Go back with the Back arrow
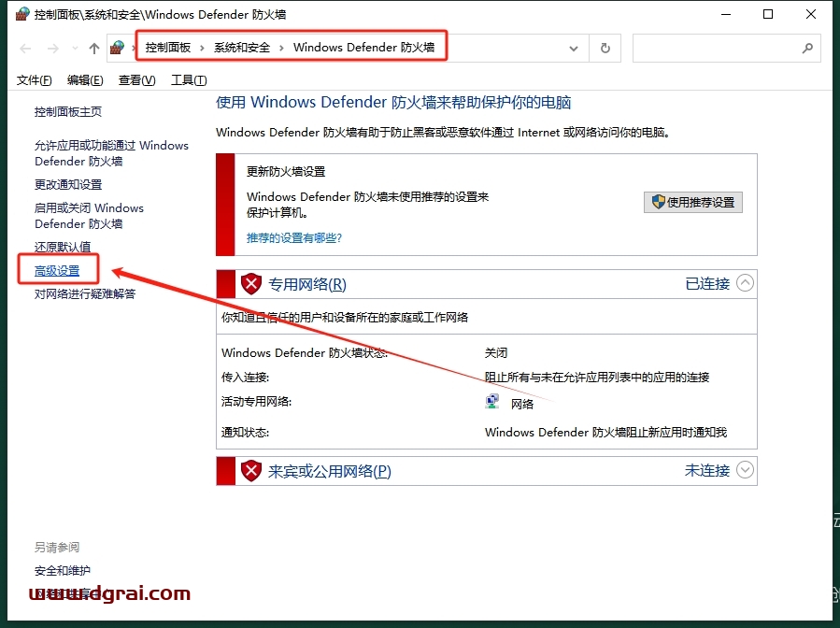 click(x=25, y=49)
